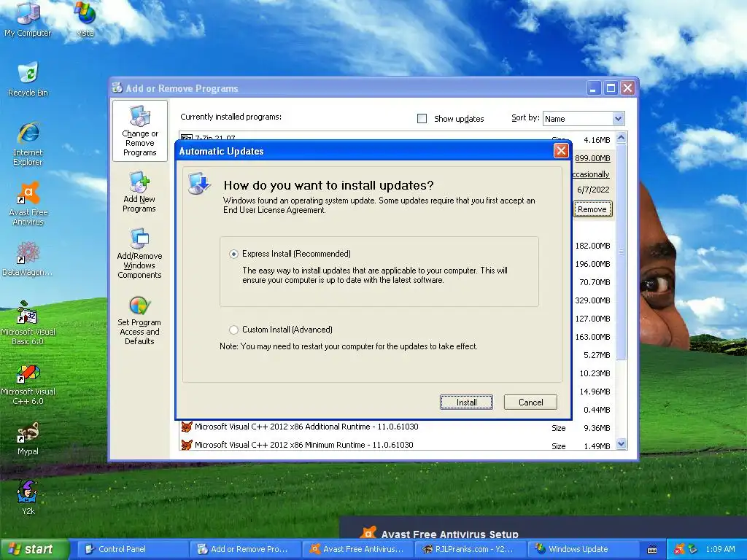This screenshot has width=747, height=560.
Task: Open Set Program Access and Defaults
Action: coord(139,320)
